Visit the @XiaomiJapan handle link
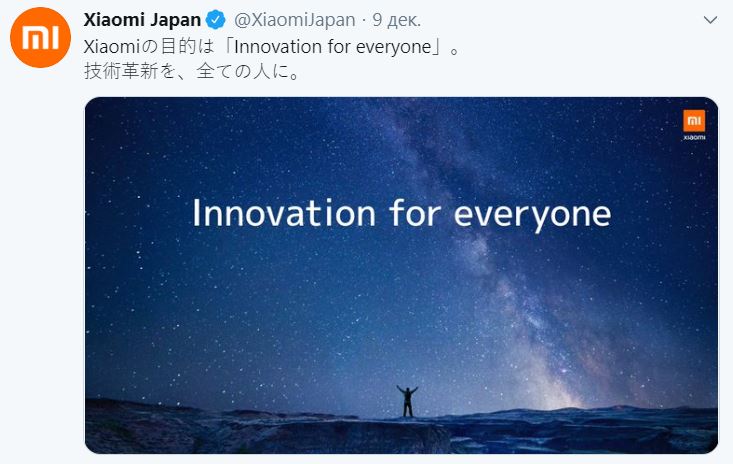Screen dimensions: 733x464 295,20
